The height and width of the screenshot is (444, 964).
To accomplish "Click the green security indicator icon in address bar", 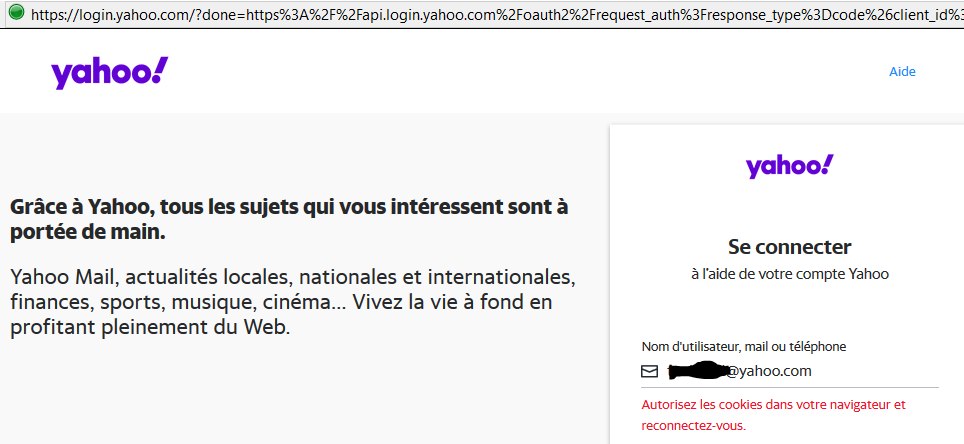I will pyautogui.click(x=17, y=11).
